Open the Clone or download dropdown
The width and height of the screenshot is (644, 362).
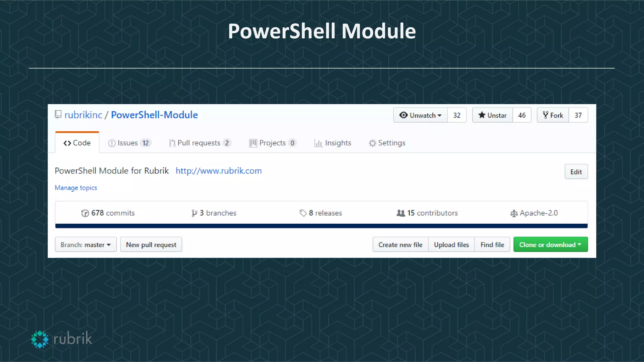[551, 244]
